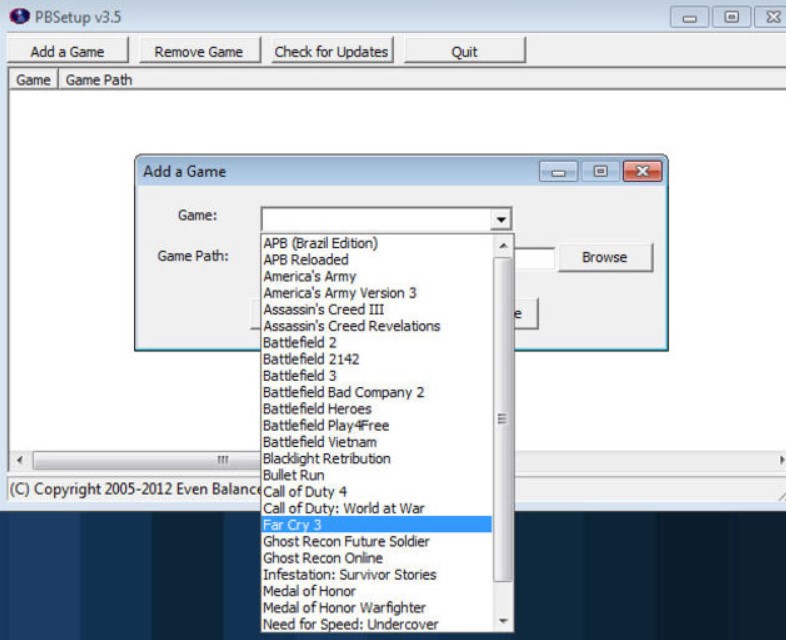Choose America's Army Version 3
The width and height of the screenshot is (786, 640).
coord(376,293)
